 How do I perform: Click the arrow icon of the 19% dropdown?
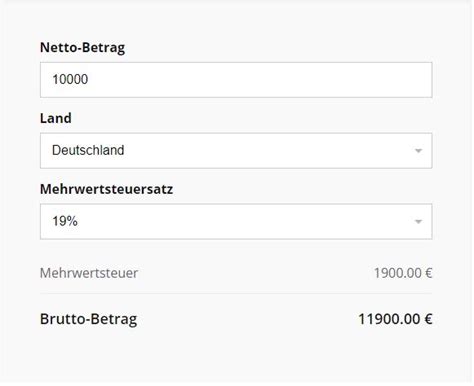pos(418,222)
